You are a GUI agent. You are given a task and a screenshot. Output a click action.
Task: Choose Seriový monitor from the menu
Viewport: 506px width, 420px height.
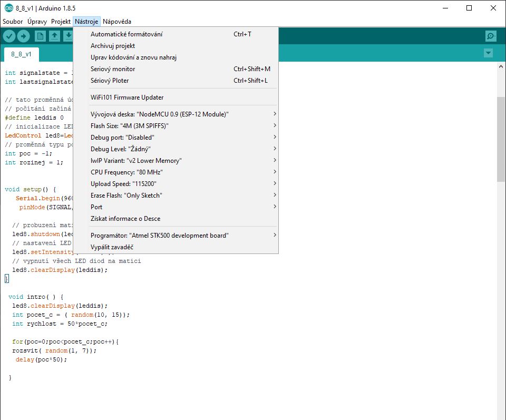coord(113,69)
